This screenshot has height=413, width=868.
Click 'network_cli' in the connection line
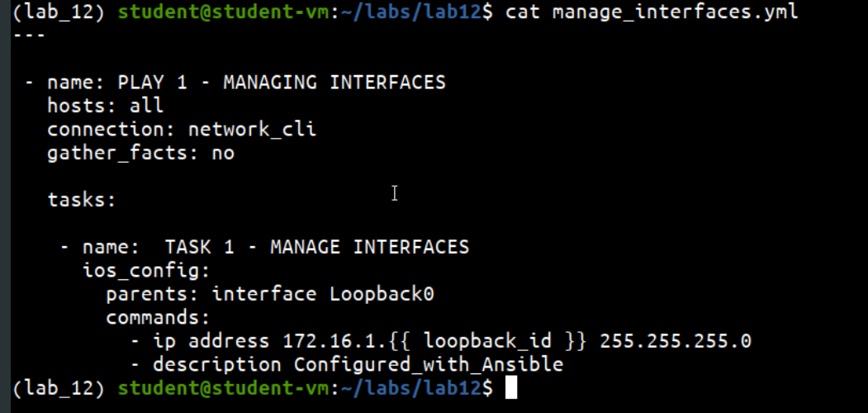252,130
